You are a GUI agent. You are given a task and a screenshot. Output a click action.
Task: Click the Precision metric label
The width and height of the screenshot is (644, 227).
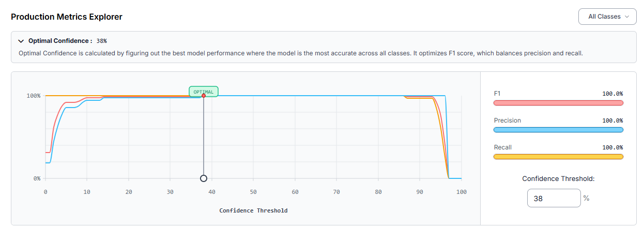point(508,120)
